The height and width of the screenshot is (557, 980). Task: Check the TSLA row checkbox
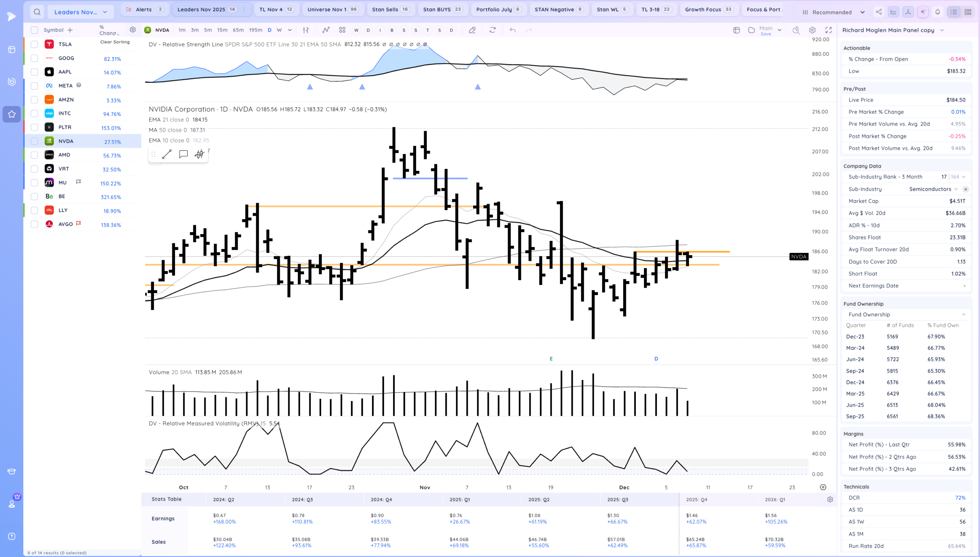34,44
